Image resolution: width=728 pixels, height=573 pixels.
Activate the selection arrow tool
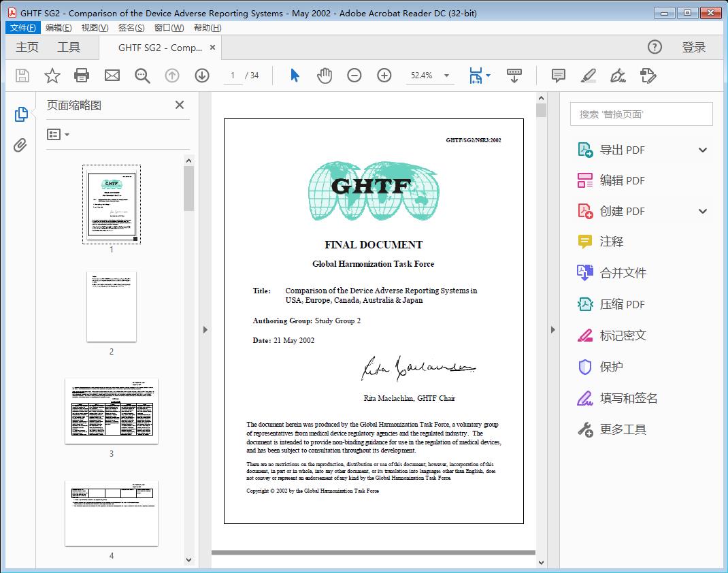pos(295,76)
